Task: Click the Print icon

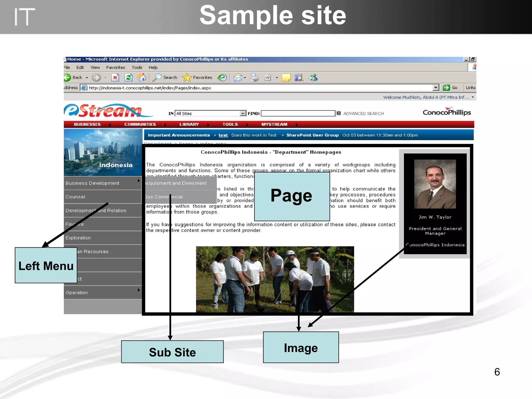Action: point(254,78)
